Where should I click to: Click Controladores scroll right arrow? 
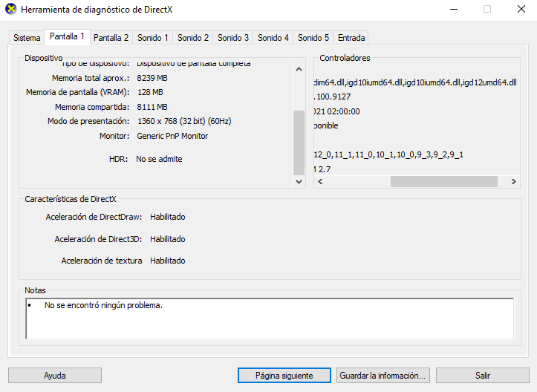coord(514,181)
